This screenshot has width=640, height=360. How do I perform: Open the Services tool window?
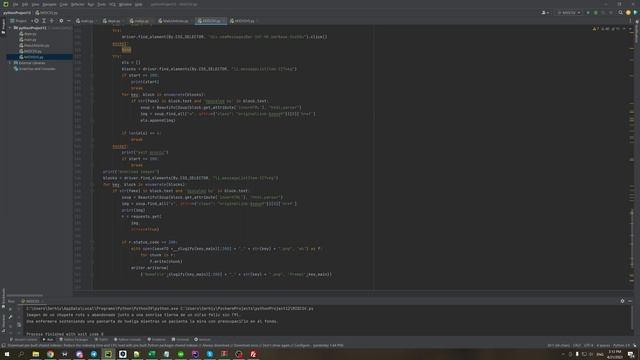point(202,340)
